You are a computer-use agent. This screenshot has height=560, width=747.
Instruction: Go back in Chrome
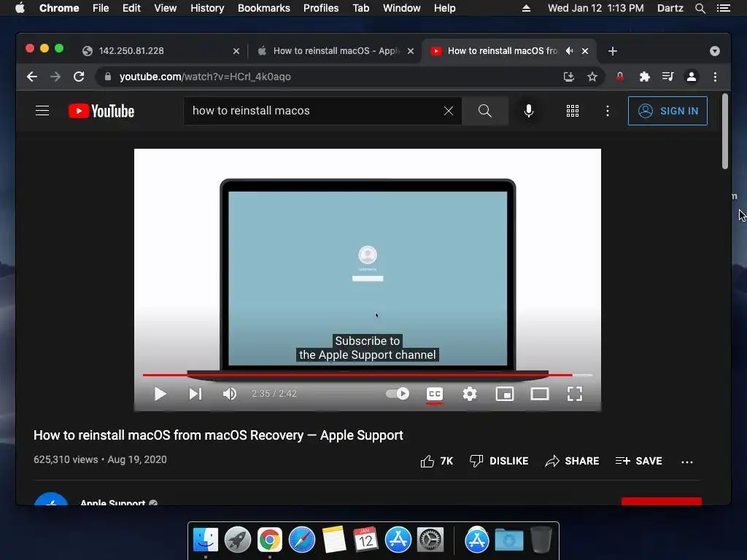32,77
